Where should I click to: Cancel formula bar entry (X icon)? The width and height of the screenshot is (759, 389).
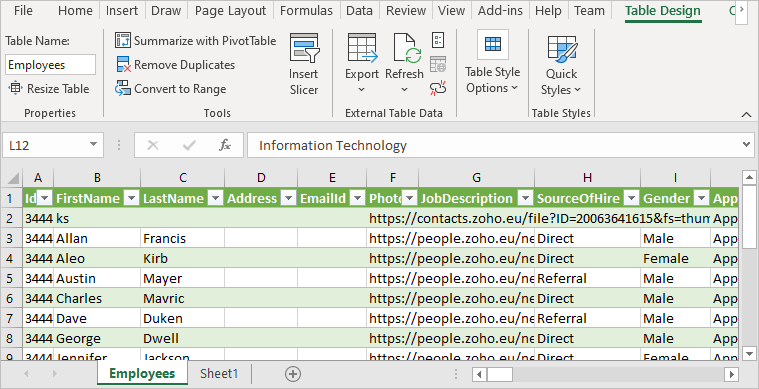tap(153, 145)
